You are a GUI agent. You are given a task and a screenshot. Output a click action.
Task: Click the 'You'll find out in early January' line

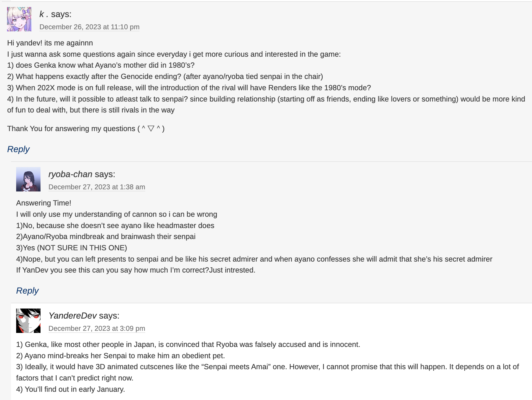point(70,389)
